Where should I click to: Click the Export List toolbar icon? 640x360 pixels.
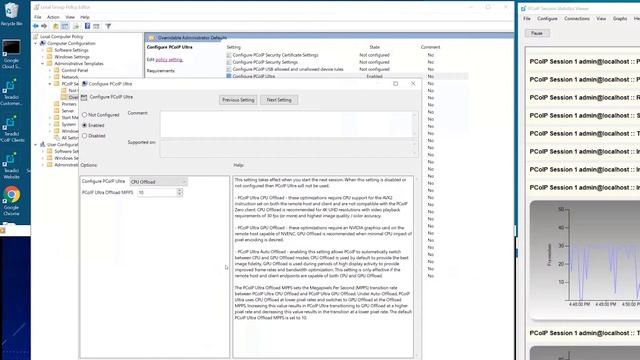click(76, 26)
